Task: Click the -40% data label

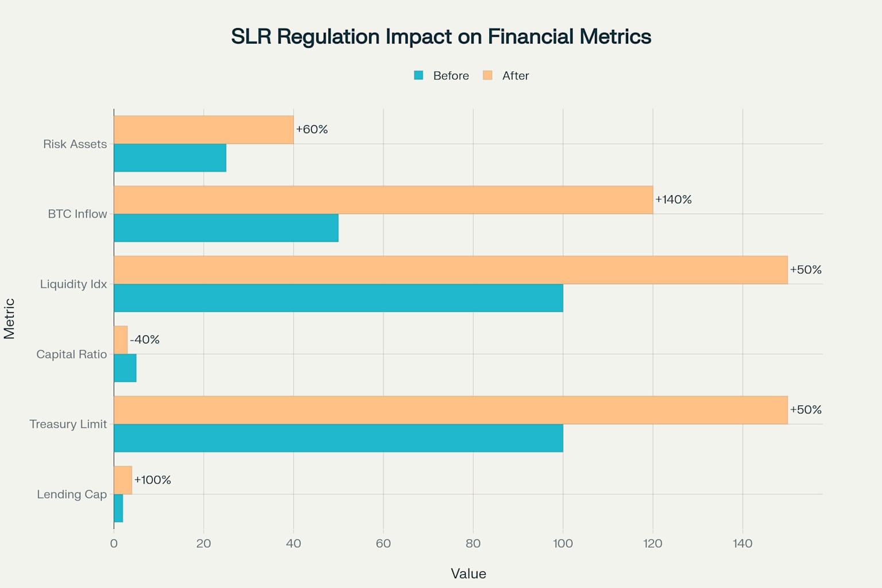Action: [x=145, y=340]
